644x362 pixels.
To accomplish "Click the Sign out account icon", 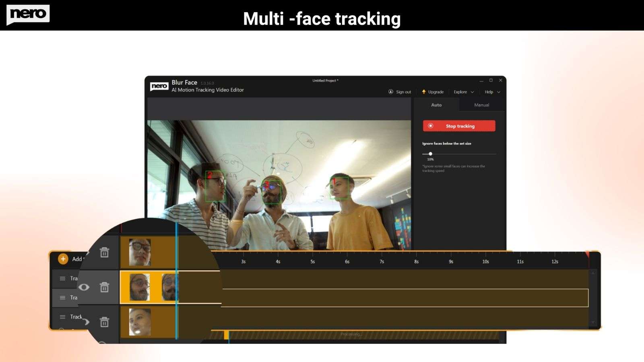I will 390,92.
